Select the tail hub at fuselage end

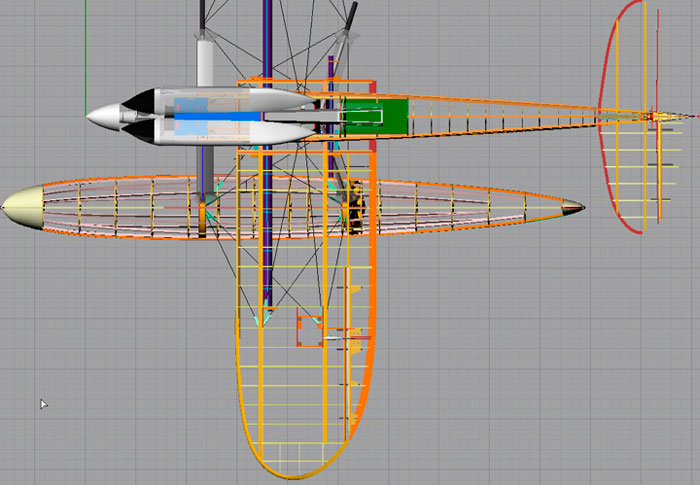point(654,117)
